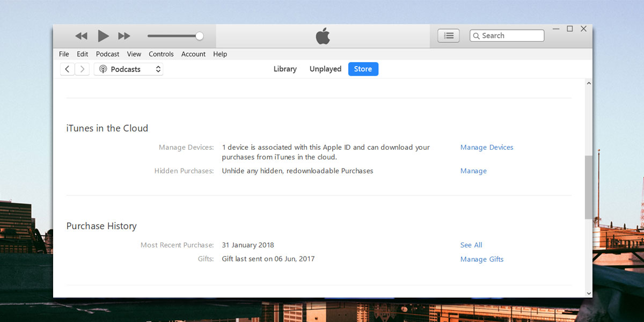The image size is (644, 322).
Task: Skip ahead with the fast-forward button
Action: click(124, 36)
